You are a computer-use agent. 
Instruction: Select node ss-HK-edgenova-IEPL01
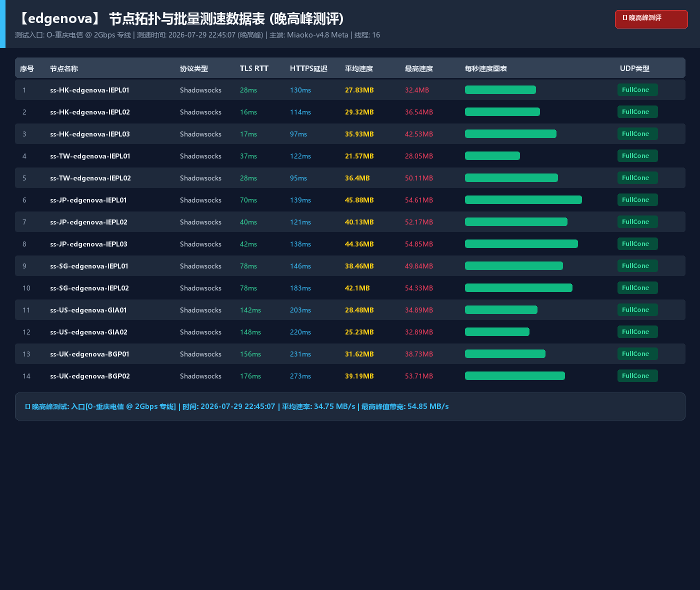[x=89, y=90]
